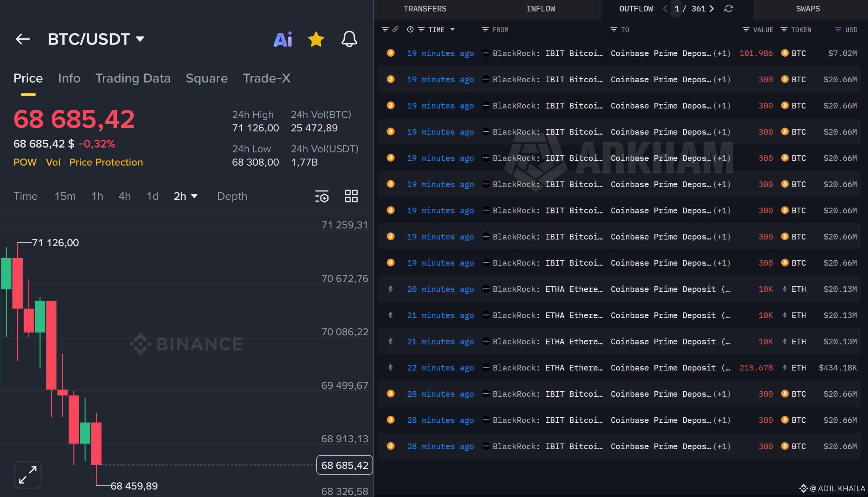This screenshot has height=497, width=868.
Task: Switch to Arkham SWAPS tab
Action: (808, 9)
